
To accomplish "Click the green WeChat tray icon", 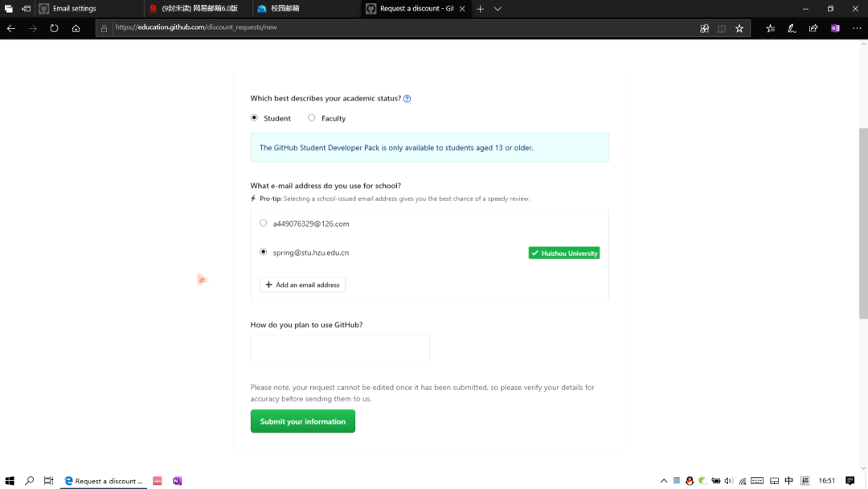I will coord(703,481).
